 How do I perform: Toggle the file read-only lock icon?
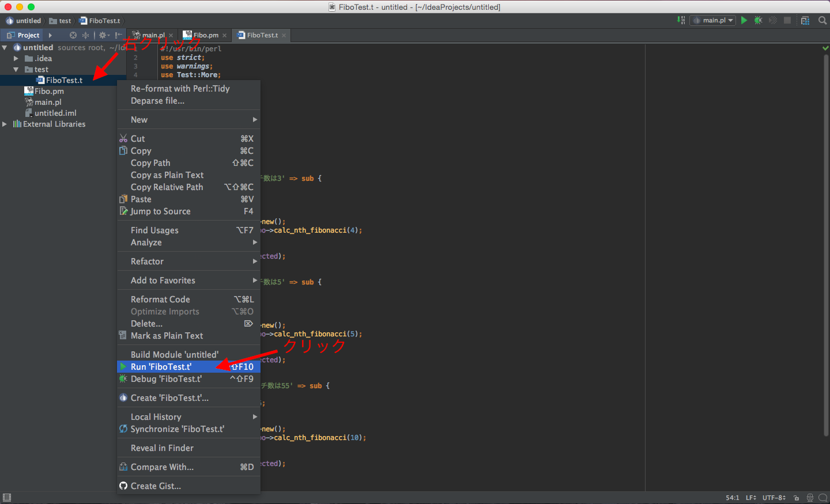[796, 498]
